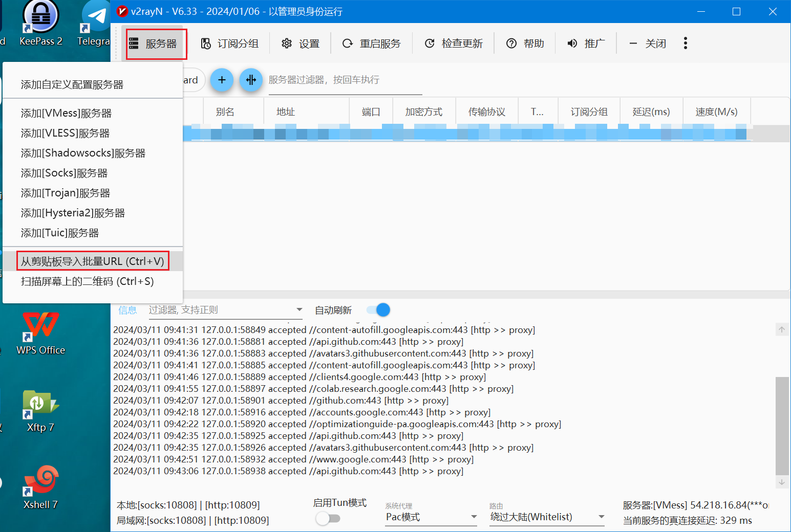Screen dimensions: 791x532
Task: Click 检查更新 check for updates
Action: 454,44
